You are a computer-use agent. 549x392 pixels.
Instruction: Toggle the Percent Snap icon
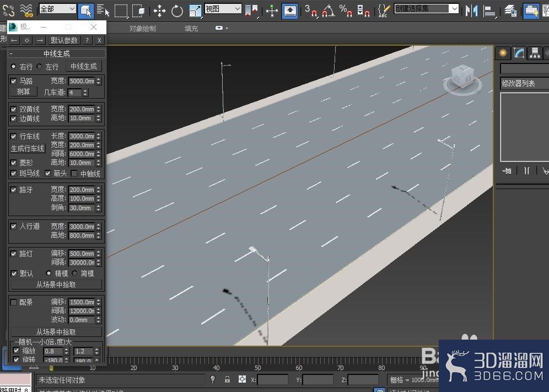(x=346, y=11)
